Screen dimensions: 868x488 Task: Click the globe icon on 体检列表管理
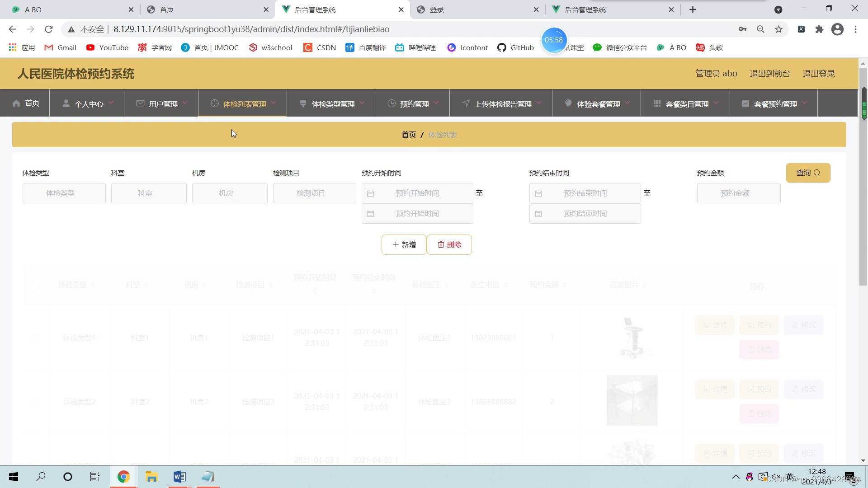click(215, 103)
